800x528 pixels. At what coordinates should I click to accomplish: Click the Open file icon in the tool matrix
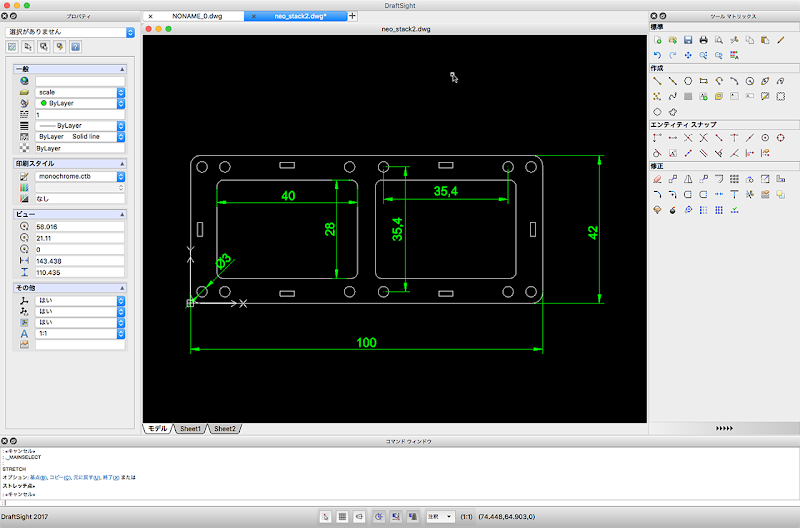pyautogui.click(x=672, y=40)
